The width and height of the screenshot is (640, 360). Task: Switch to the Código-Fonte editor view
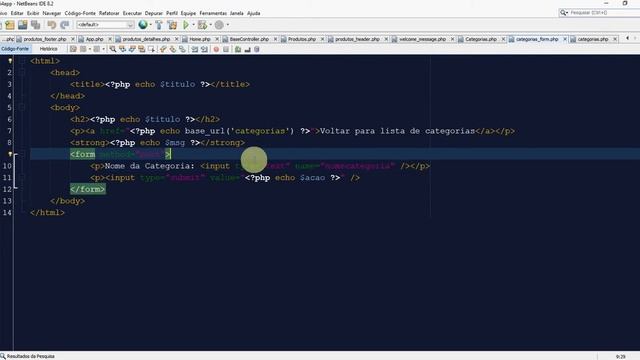pyautogui.click(x=15, y=49)
